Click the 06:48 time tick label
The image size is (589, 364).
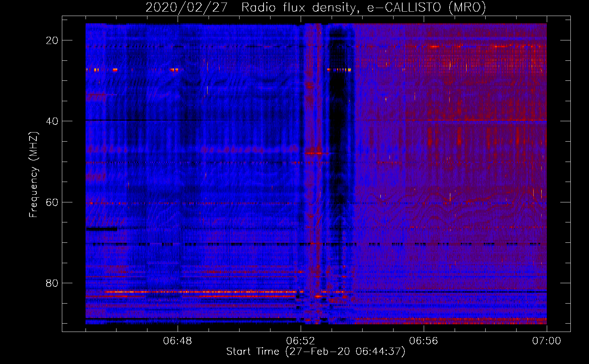pos(178,341)
